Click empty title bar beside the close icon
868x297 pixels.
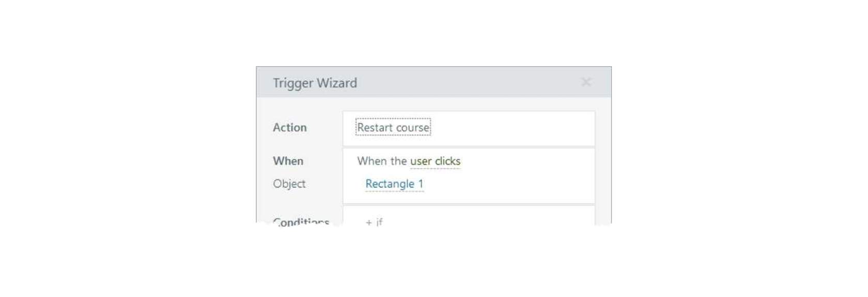coord(465,82)
